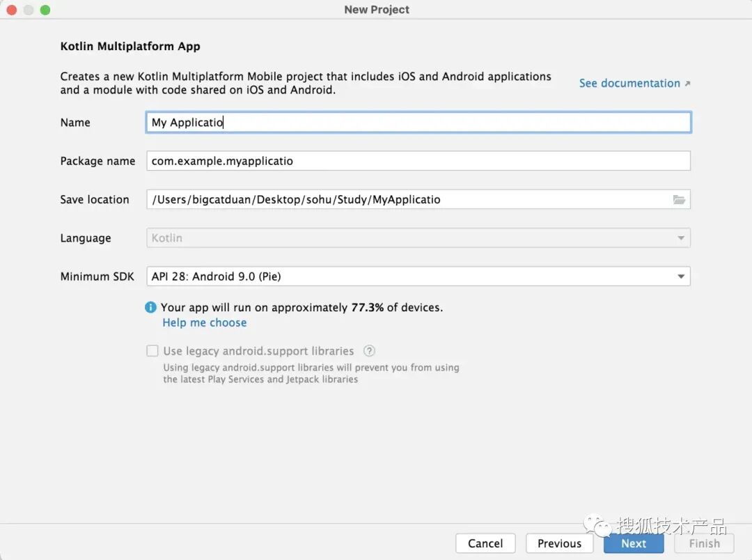Open the Language dropdown
Viewport: 752px width, 560px height.
point(418,238)
